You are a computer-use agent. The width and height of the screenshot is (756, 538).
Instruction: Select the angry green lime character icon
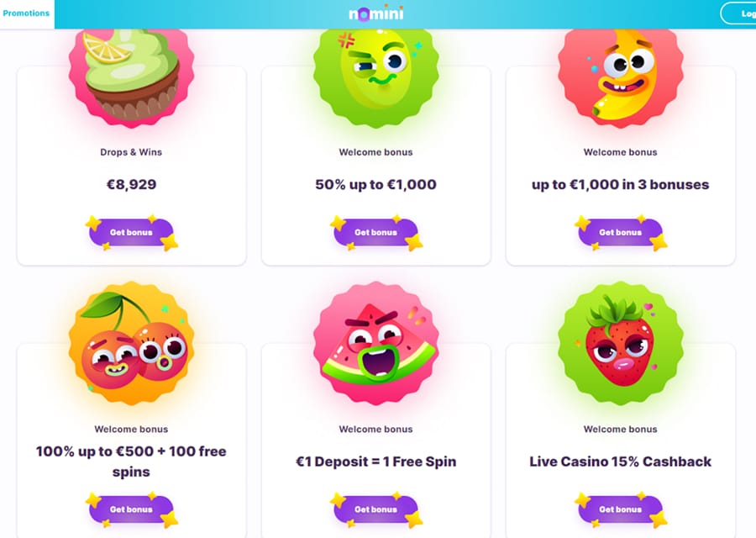click(376, 77)
